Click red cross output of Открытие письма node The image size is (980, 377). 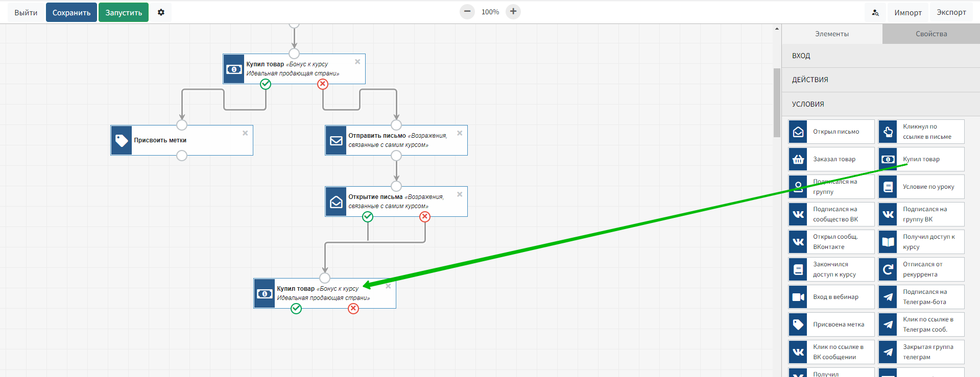[x=425, y=217]
